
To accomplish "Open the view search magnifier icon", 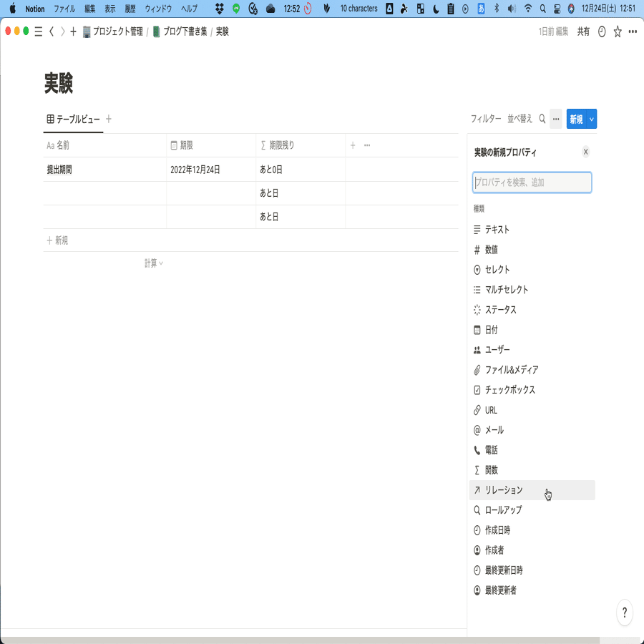I will [542, 119].
